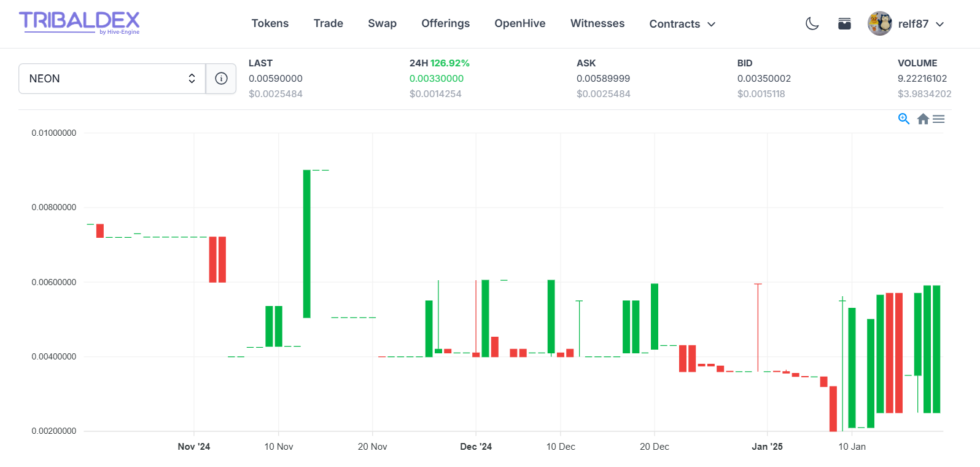Reset chart zoom with the home icon
Image resolution: width=980 pixels, height=467 pixels.
point(923,119)
